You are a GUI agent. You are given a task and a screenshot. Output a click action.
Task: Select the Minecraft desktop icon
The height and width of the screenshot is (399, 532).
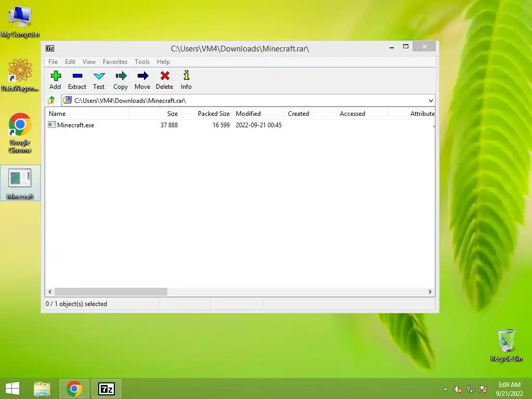tap(20, 183)
